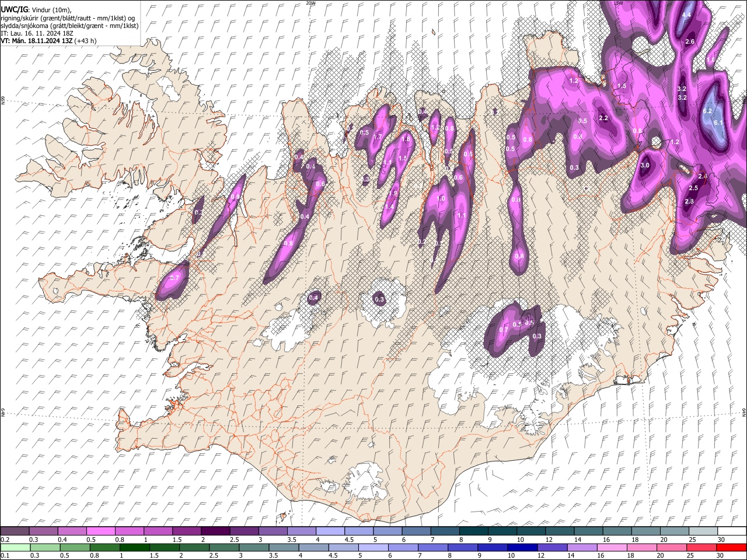This screenshot has width=747, height=560.
Task: Pick the light pink lower legend swatch between 16 and 18
Action: [x=612, y=547]
